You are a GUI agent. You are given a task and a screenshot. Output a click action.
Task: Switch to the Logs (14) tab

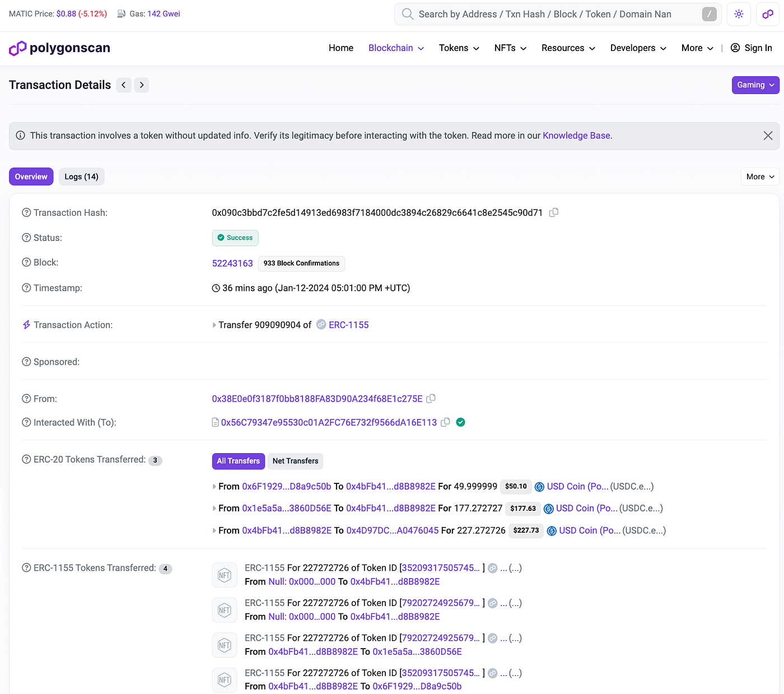tap(81, 176)
